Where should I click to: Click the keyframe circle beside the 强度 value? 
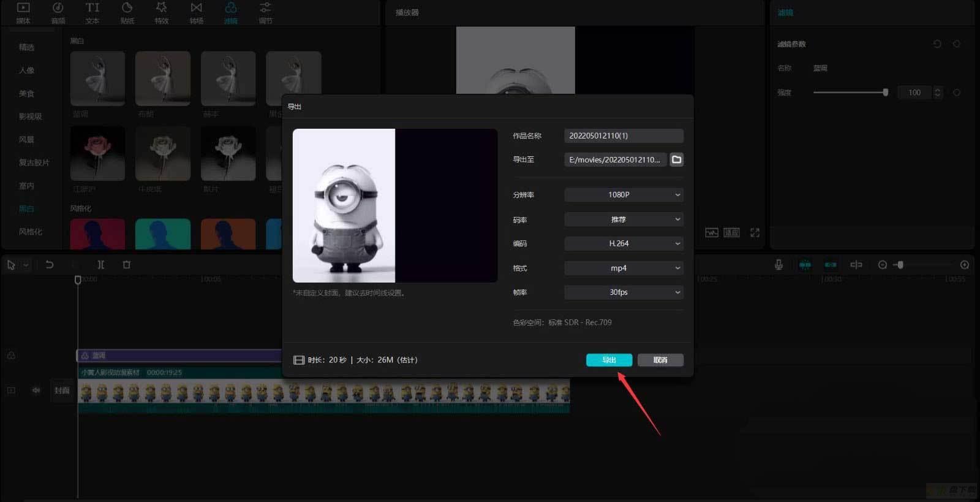(x=957, y=93)
